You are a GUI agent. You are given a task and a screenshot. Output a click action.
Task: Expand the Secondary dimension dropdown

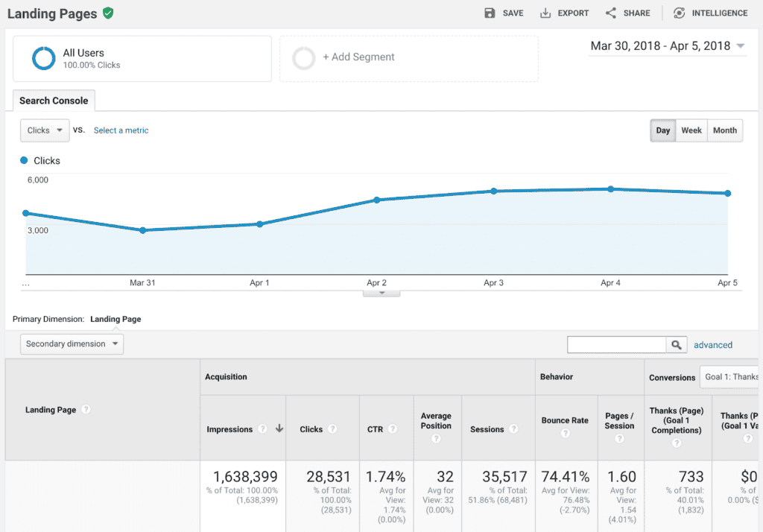click(x=72, y=344)
